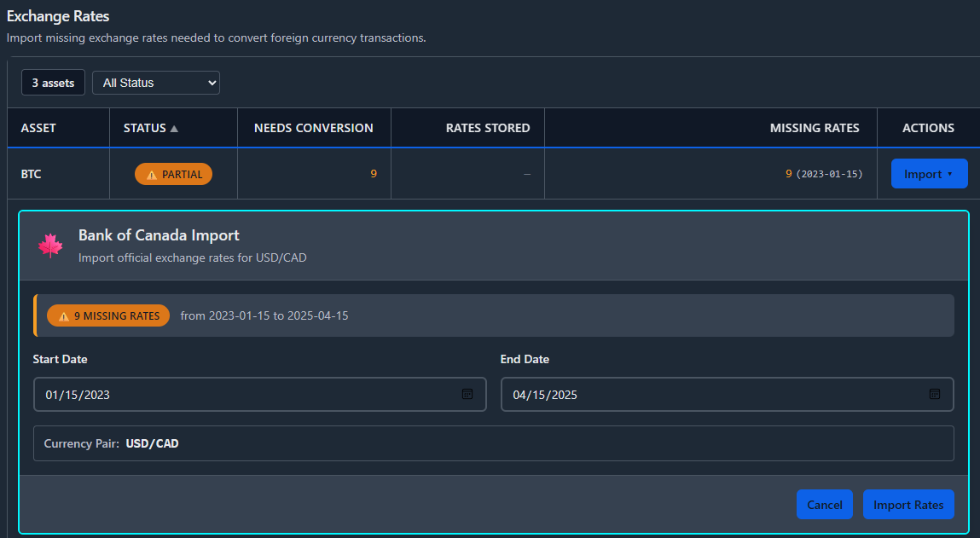Click the warning icon in the PARTIAL badge
The width and height of the screenshot is (980, 538).
(152, 175)
